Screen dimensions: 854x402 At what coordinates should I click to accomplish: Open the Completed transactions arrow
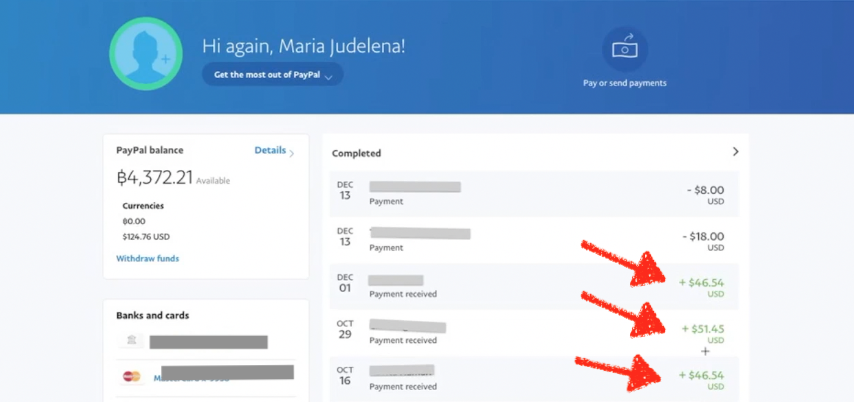(x=735, y=151)
